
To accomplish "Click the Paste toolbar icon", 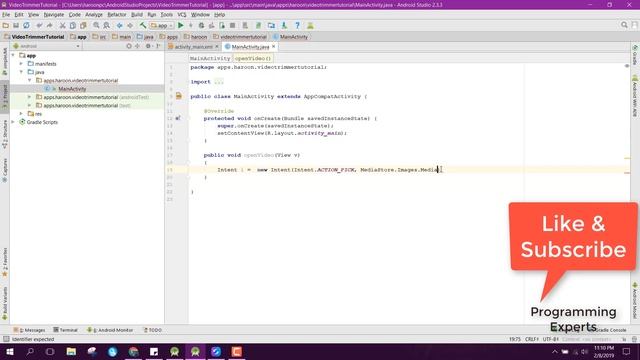I will (x=83, y=25).
